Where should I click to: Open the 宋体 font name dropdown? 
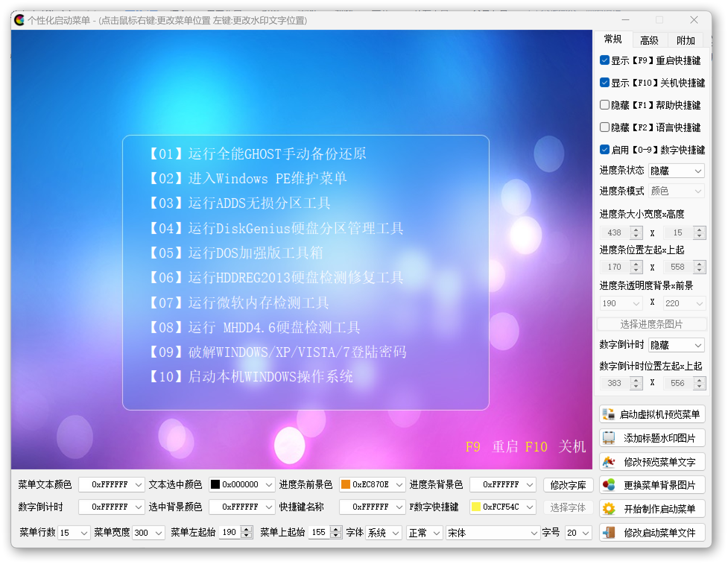(493, 533)
